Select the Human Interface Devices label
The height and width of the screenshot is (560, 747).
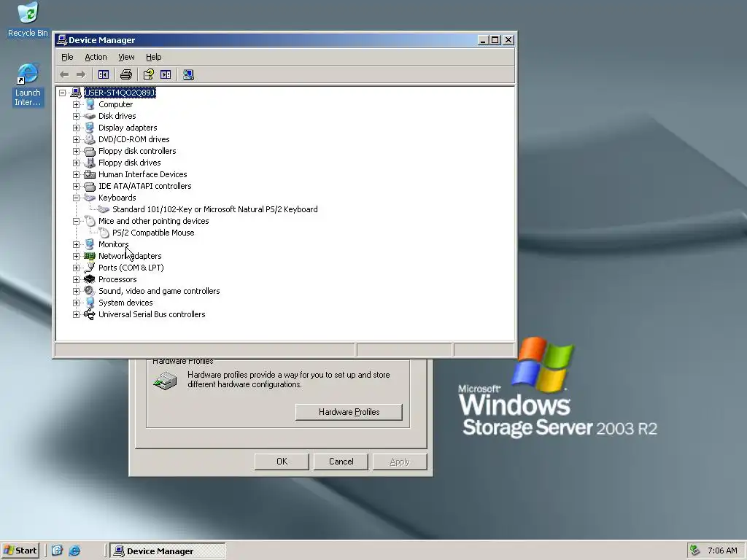142,174
